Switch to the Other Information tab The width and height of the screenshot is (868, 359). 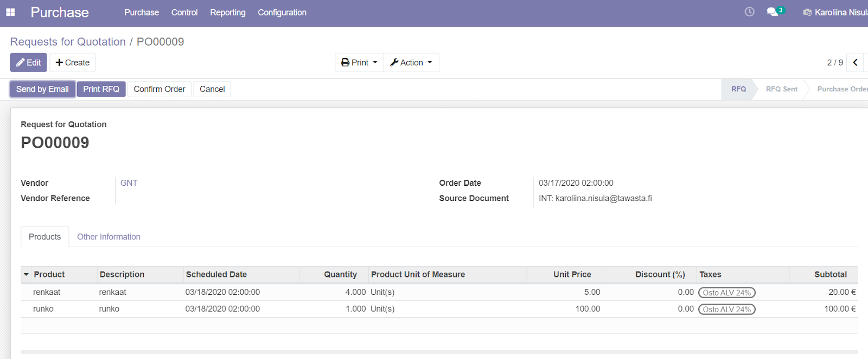click(108, 237)
